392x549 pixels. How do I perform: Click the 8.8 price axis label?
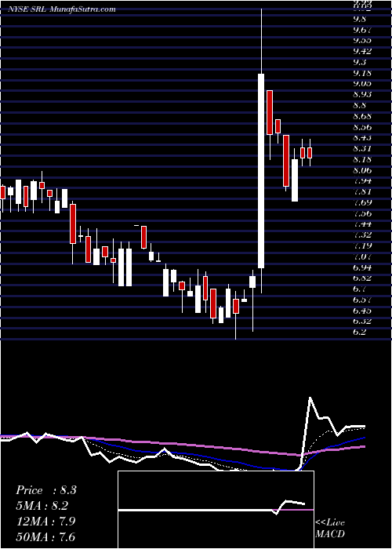click(360, 105)
